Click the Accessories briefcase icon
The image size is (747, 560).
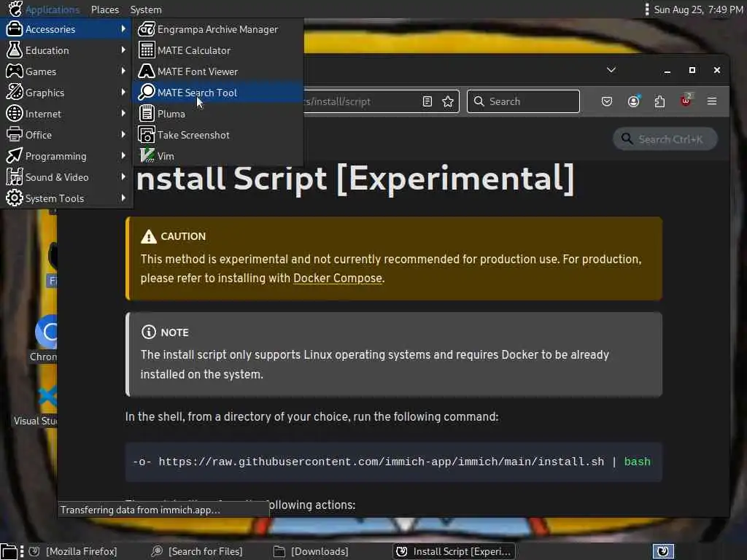[15, 29]
